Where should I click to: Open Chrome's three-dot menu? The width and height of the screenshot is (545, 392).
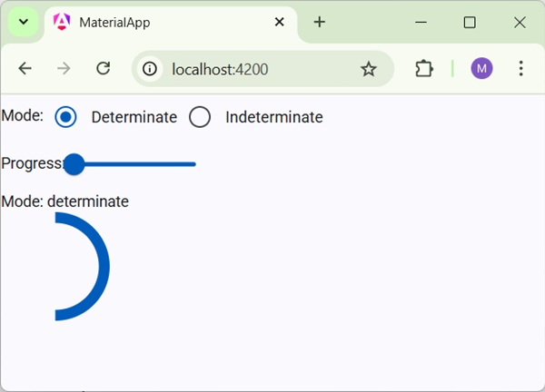click(x=520, y=69)
